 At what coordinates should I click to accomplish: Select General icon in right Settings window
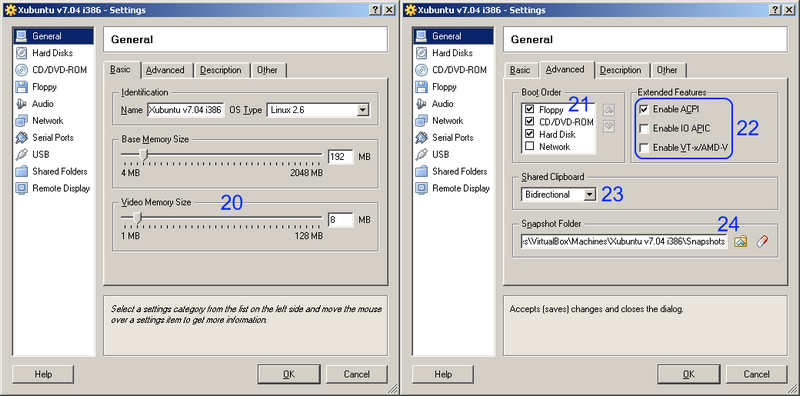click(421, 36)
